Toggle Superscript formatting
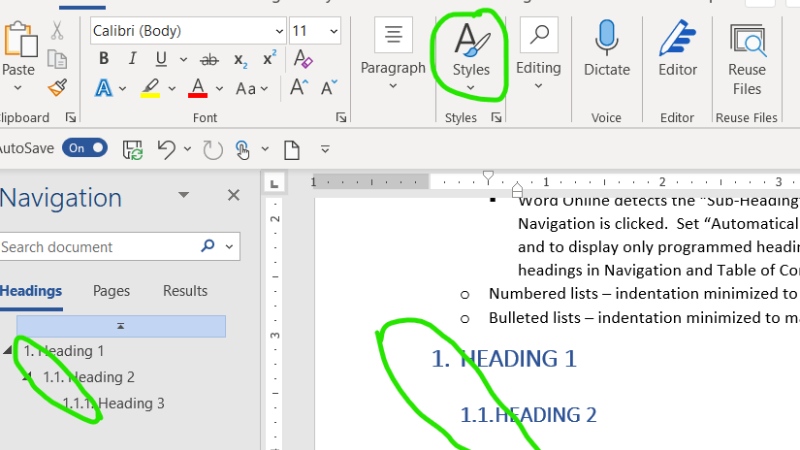The image size is (800, 450). coord(269,58)
